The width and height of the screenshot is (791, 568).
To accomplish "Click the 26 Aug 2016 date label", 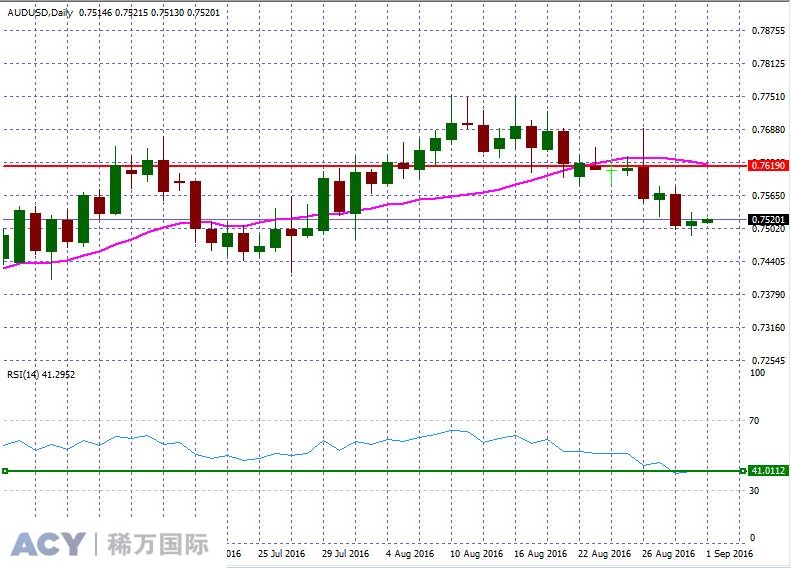I will click(668, 553).
